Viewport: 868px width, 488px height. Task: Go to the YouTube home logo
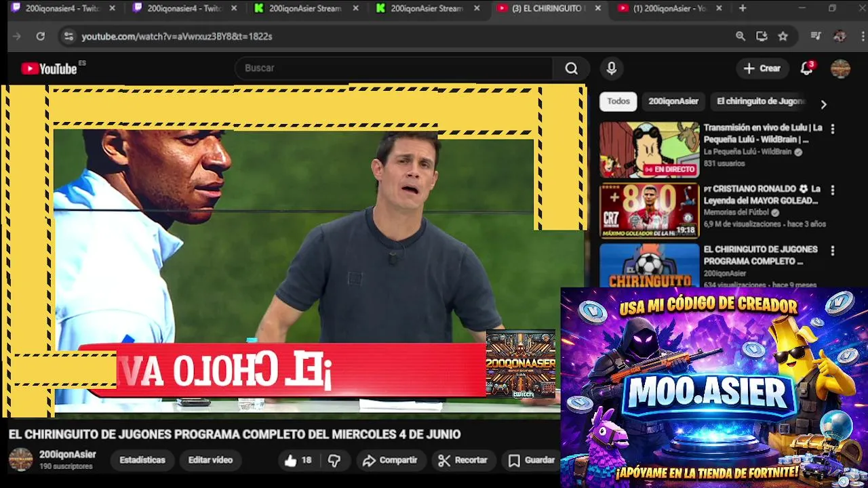[x=49, y=68]
